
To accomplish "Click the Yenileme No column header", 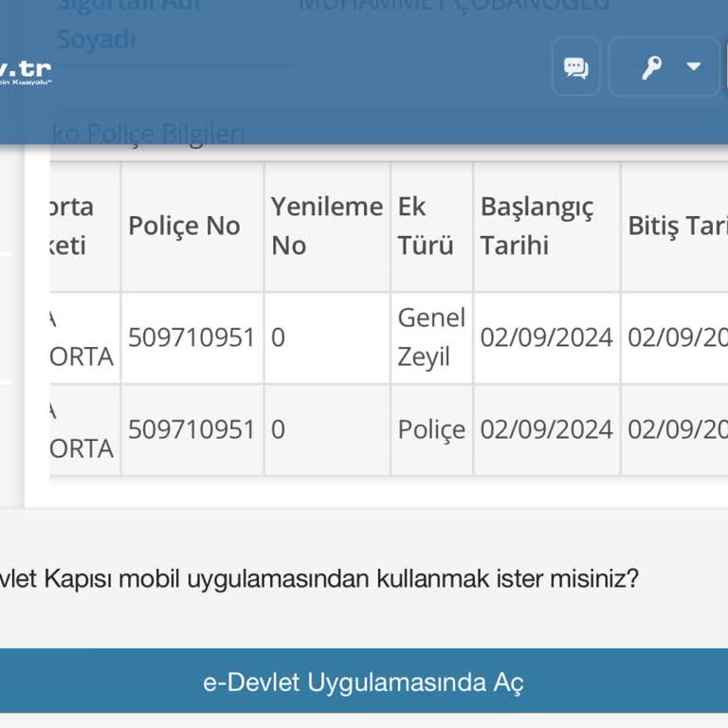I will (x=327, y=227).
